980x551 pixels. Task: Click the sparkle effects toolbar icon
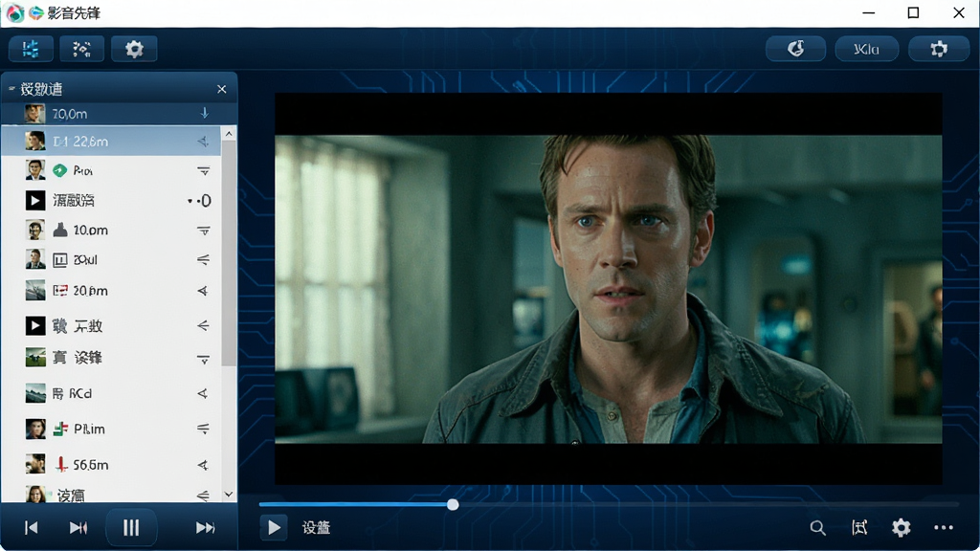(x=81, y=49)
